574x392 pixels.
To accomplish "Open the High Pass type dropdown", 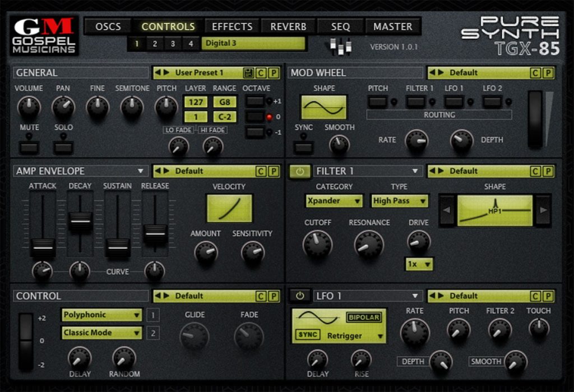I will coord(399,201).
